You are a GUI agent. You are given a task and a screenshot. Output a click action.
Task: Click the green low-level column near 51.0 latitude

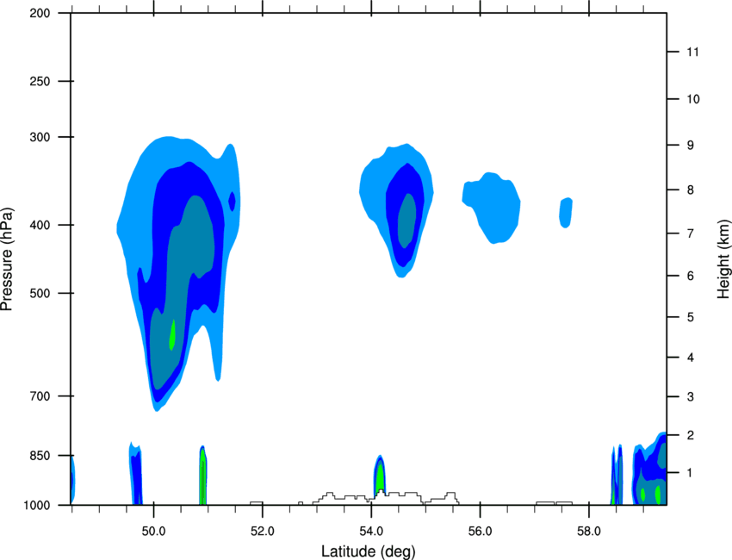(202, 476)
